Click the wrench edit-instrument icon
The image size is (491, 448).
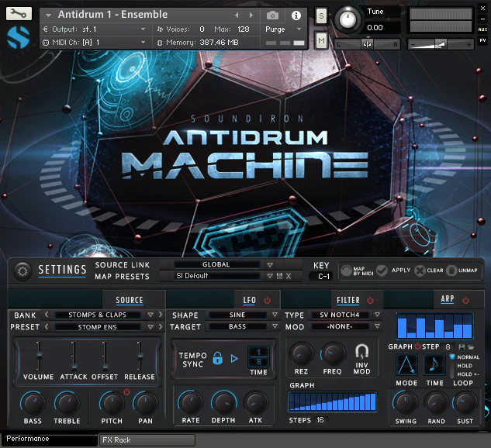tap(20, 14)
